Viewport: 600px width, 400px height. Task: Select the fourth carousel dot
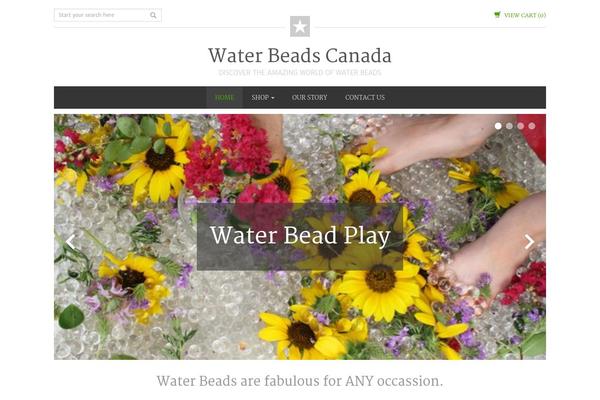click(x=532, y=126)
